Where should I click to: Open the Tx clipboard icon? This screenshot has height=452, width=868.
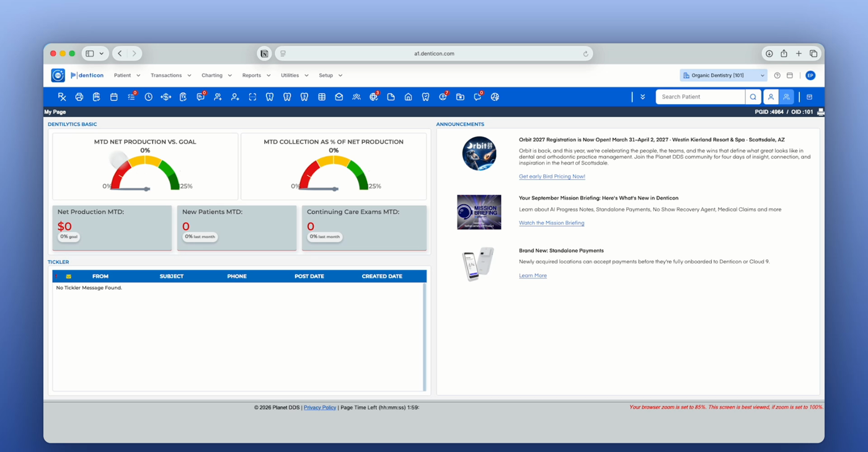[x=183, y=97]
